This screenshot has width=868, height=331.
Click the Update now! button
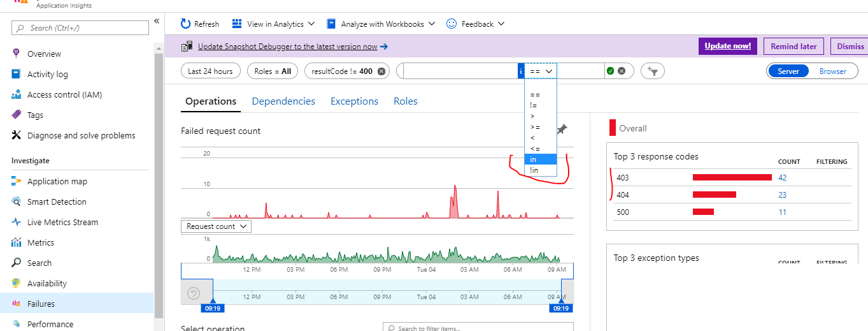point(728,46)
